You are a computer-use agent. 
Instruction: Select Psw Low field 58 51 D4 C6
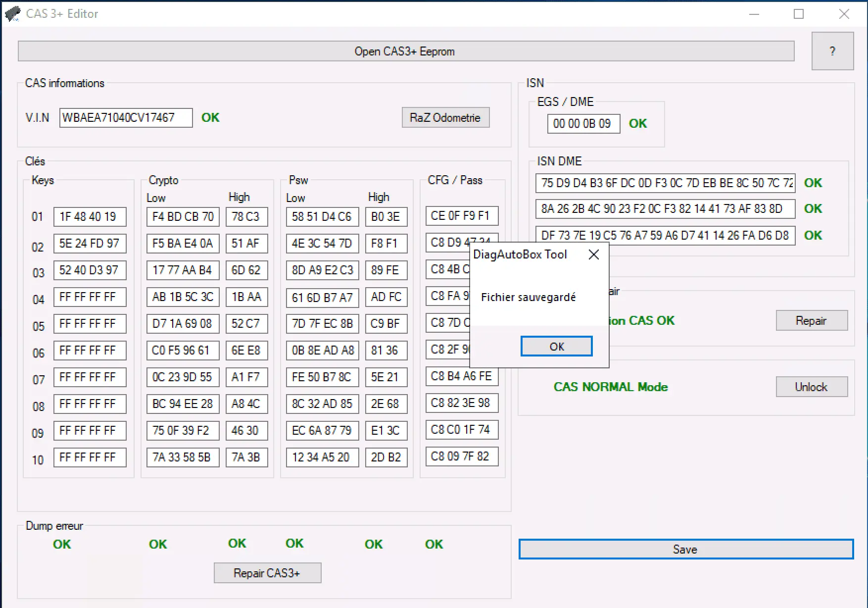click(322, 216)
